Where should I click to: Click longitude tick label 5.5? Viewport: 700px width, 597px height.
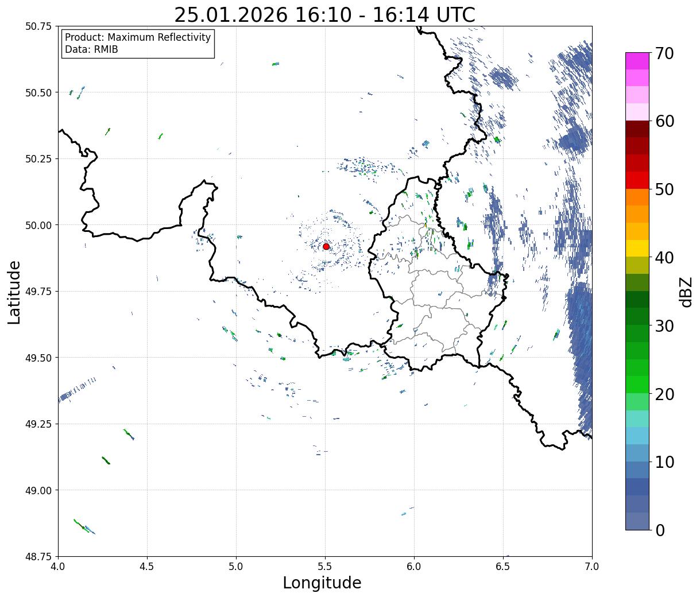325,567
